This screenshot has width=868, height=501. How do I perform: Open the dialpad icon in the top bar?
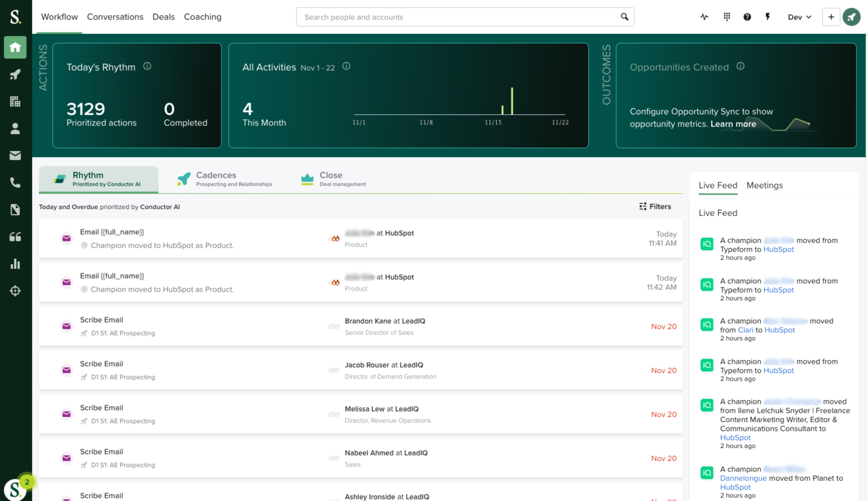[726, 17]
